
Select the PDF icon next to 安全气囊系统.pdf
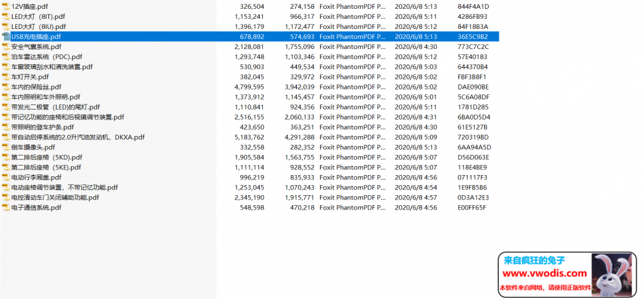tap(6, 47)
